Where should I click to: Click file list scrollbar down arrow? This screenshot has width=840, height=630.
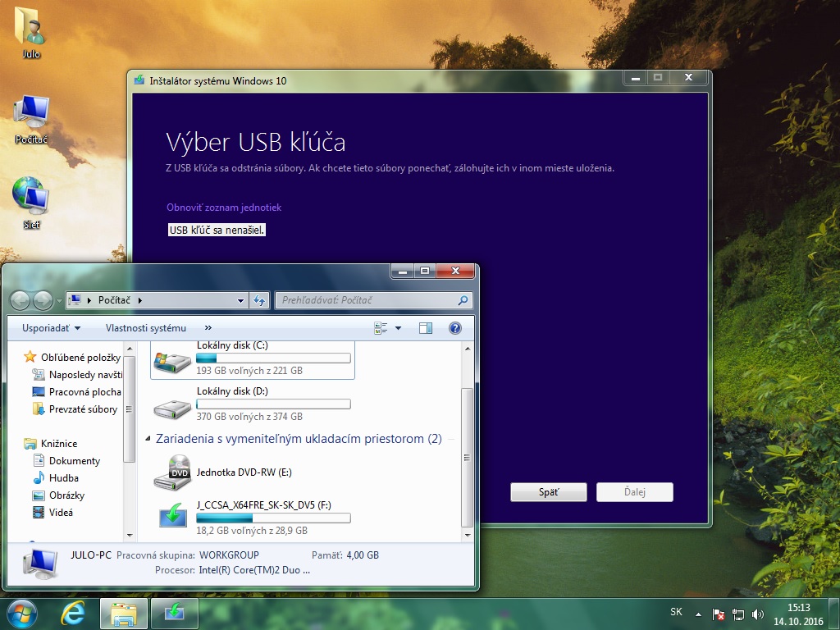pyautogui.click(x=467, y=535)
